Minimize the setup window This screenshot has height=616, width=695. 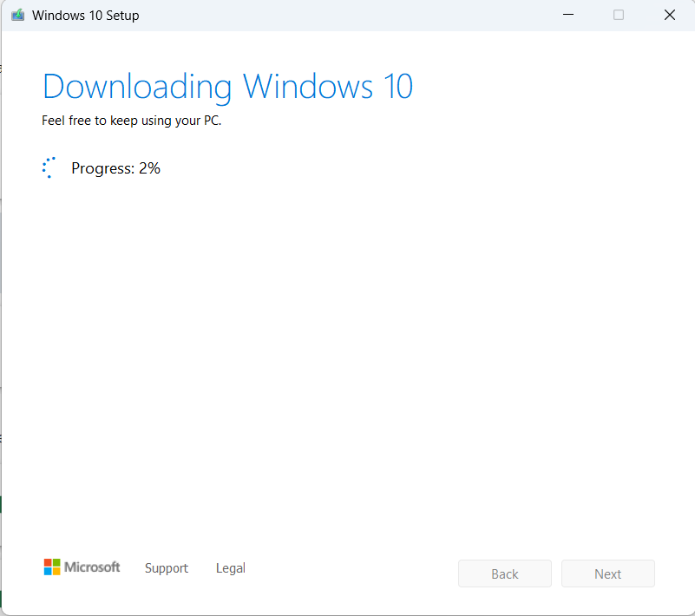tap(568, 15)
